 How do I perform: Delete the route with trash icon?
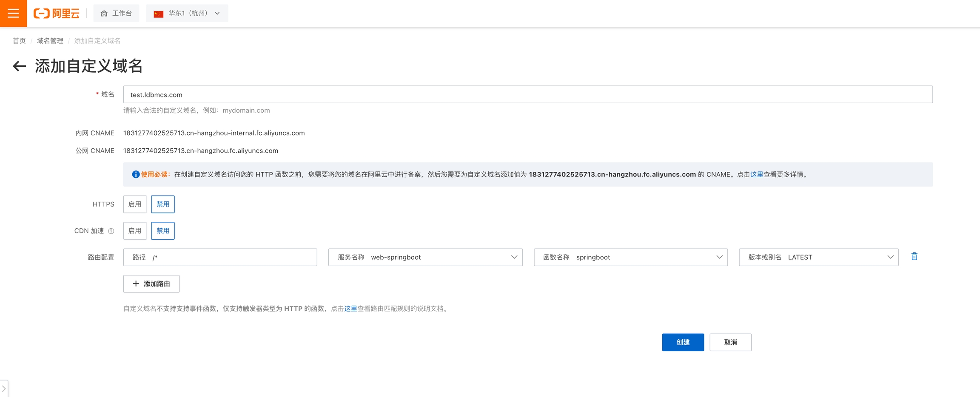[914, 256]
